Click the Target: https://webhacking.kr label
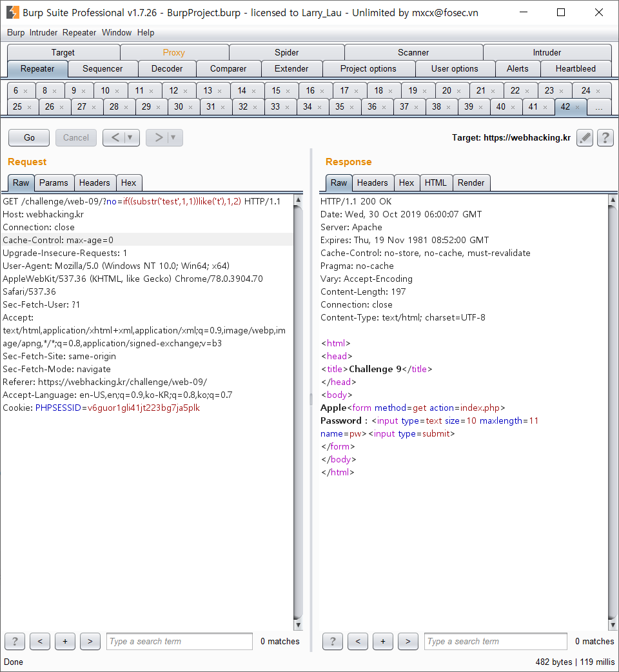The image size is (619, 672). tap(511, 137)
